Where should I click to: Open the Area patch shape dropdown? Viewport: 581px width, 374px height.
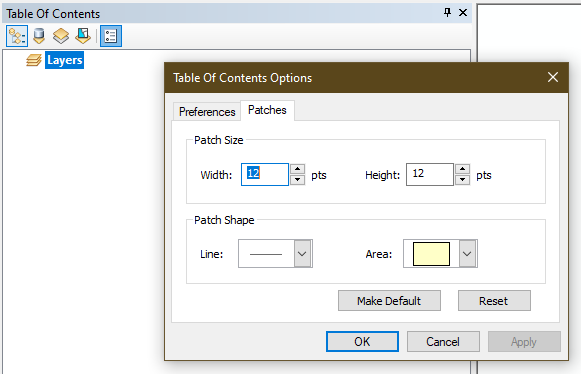[467, 254]
